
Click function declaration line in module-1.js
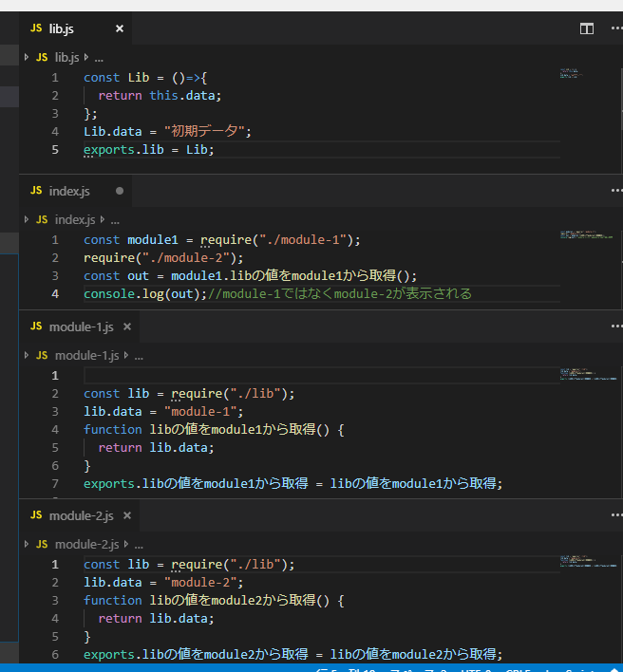pyautogui.click(x=214, y=430)
